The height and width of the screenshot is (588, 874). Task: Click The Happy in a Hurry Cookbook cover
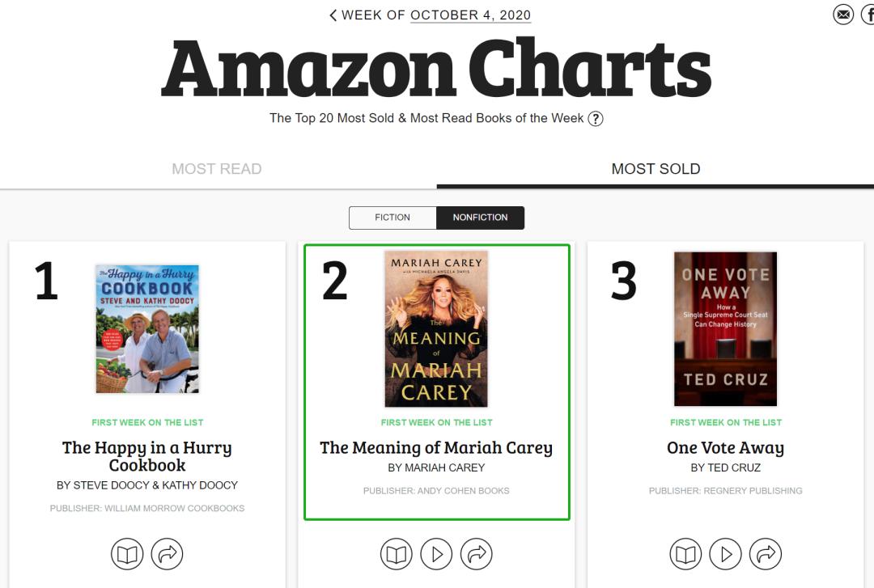click(x=147, y=329)
